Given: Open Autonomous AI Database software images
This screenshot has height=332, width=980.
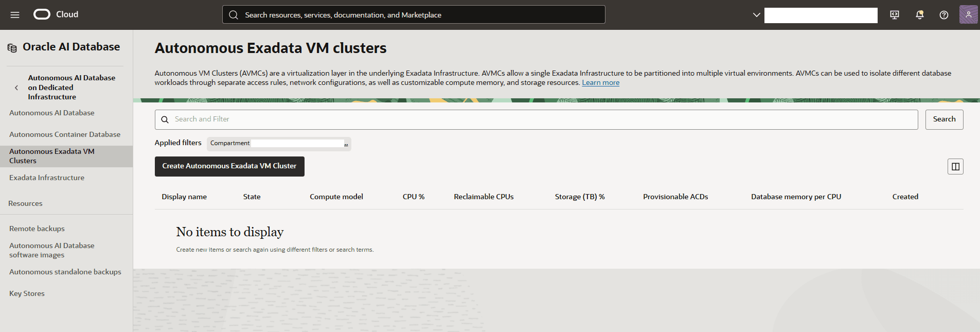Looking at the screenshot, I should (x=52, y=250).
